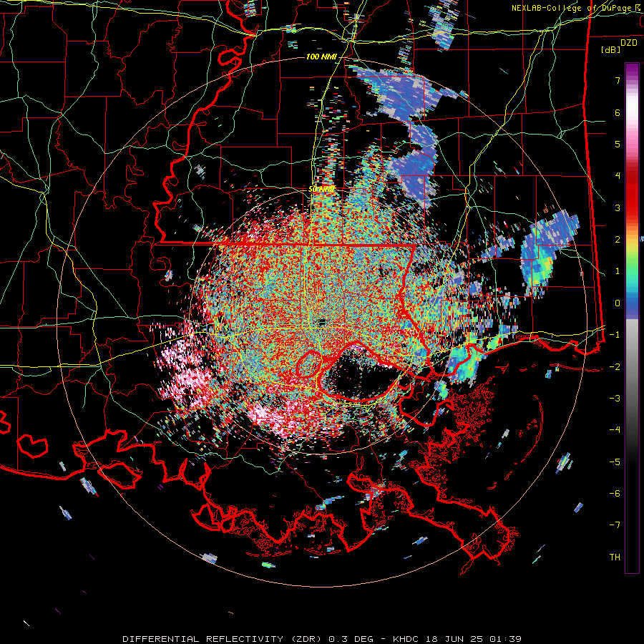Select the 4 value on the dB scale
The width and height of the screenshot is (644, 644).
[618, 175]
